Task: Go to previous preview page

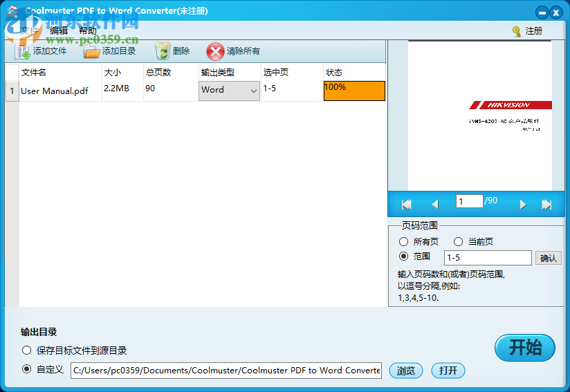Action: (x=435, y=205)
